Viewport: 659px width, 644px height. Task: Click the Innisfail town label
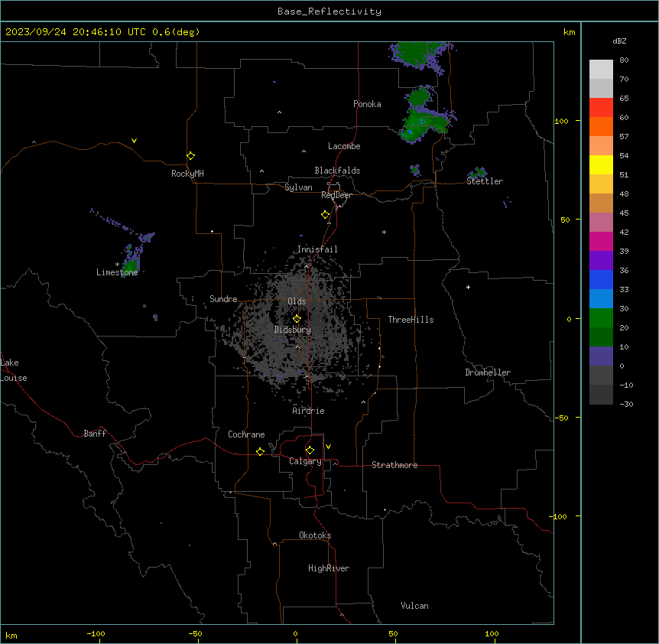click(317, 249)
